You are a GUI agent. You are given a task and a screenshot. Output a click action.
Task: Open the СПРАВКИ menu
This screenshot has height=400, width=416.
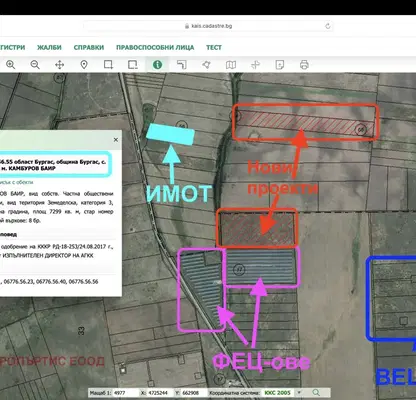tap(89, 47)
